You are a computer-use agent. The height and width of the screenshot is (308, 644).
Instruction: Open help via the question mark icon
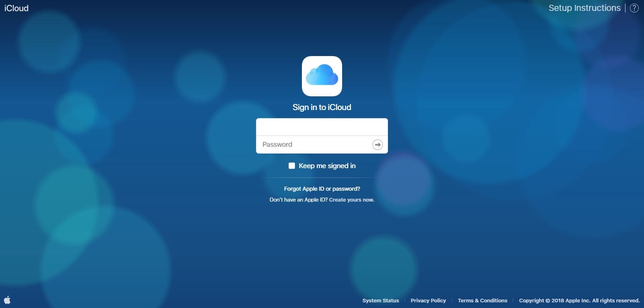pos(634,8)
